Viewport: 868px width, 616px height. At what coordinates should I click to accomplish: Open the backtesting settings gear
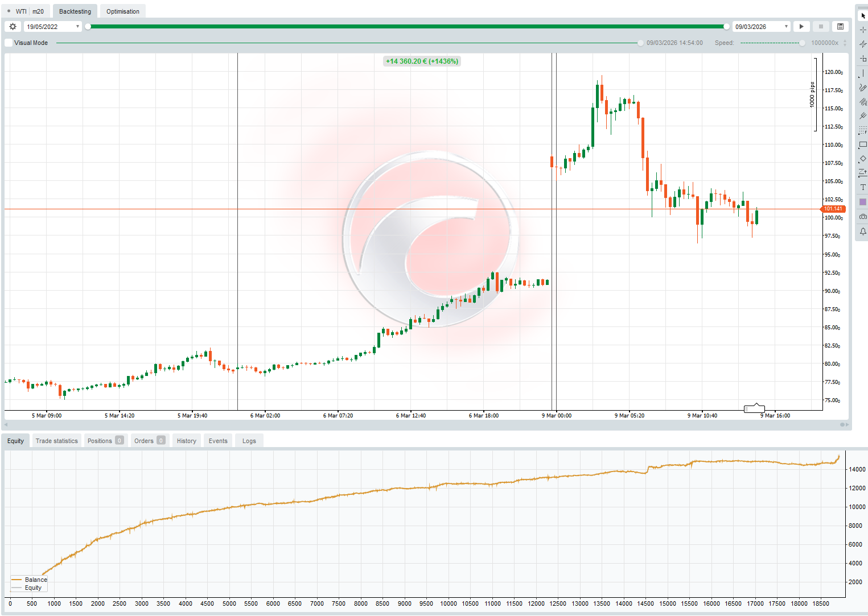[x=13, y=26]
